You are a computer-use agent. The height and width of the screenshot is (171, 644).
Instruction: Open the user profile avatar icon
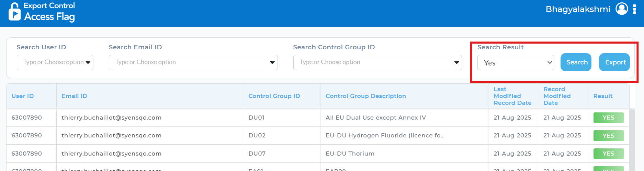click(x=621, y=9)
